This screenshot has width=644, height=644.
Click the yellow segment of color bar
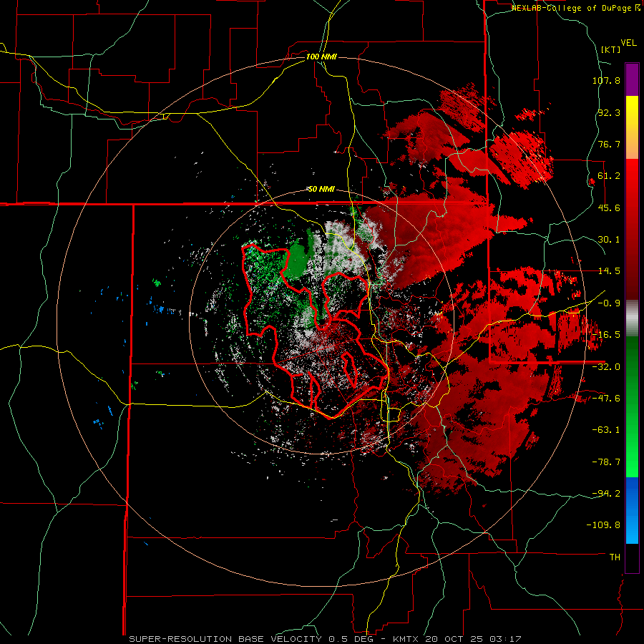pos(632,112)
